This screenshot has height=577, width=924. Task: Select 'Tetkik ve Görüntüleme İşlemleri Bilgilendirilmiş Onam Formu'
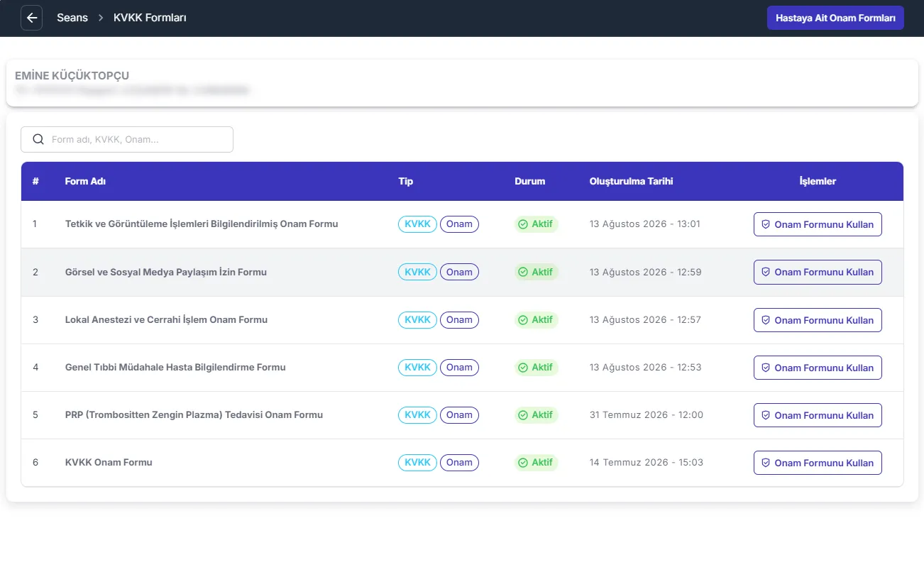[x=202, y=224]
